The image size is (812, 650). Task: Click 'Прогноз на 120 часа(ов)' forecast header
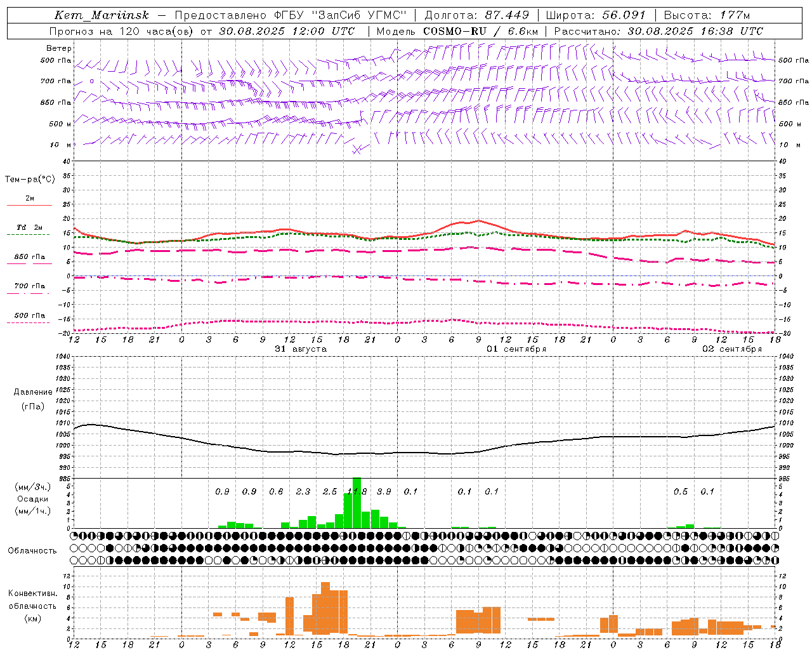tap(121, 31)
